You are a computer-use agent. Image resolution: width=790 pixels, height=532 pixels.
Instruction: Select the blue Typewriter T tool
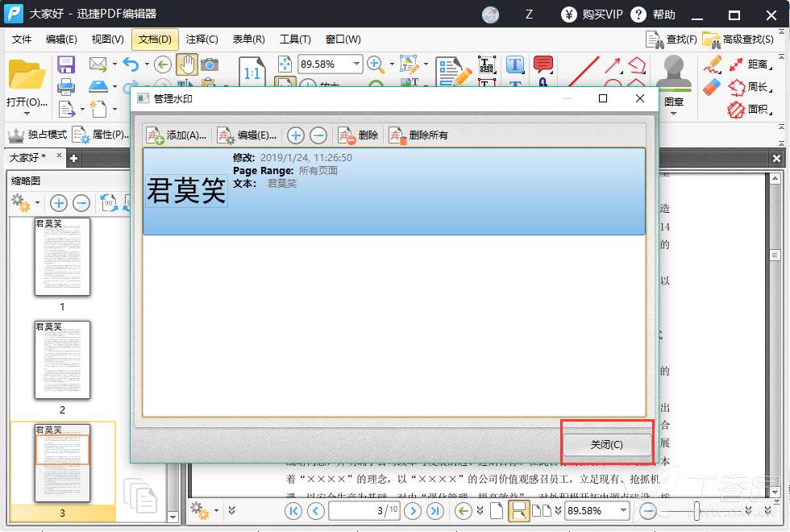tap(515, 64)
